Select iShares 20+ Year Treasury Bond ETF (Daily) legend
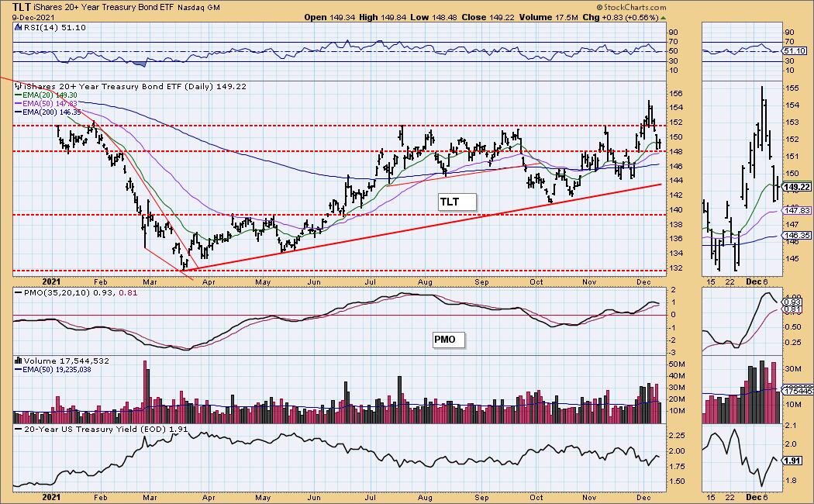This screenshot has height=504, width=814. tap(135, 87)
